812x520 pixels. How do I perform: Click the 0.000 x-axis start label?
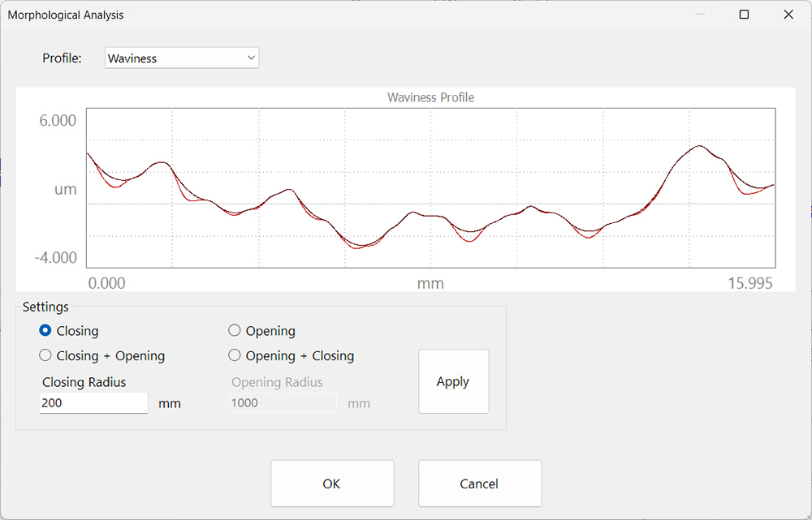106,283
